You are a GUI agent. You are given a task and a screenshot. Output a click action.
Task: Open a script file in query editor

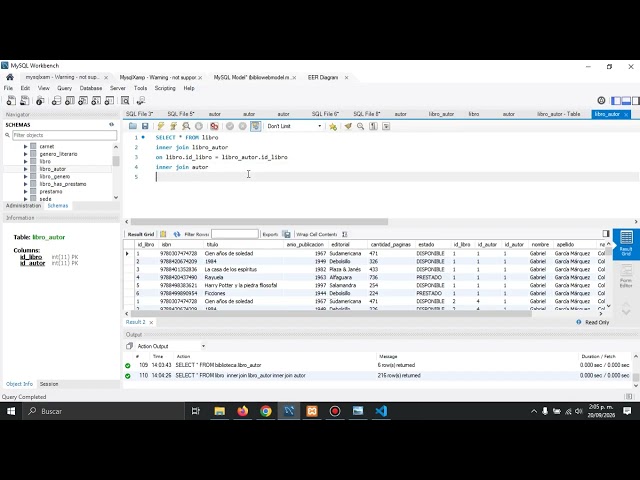(133, 126)
